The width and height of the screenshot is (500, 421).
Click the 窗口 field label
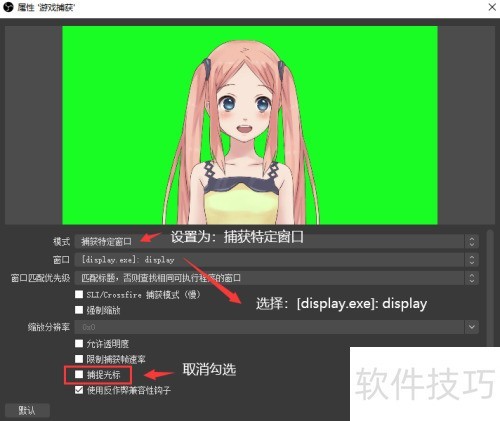point(61,260)
